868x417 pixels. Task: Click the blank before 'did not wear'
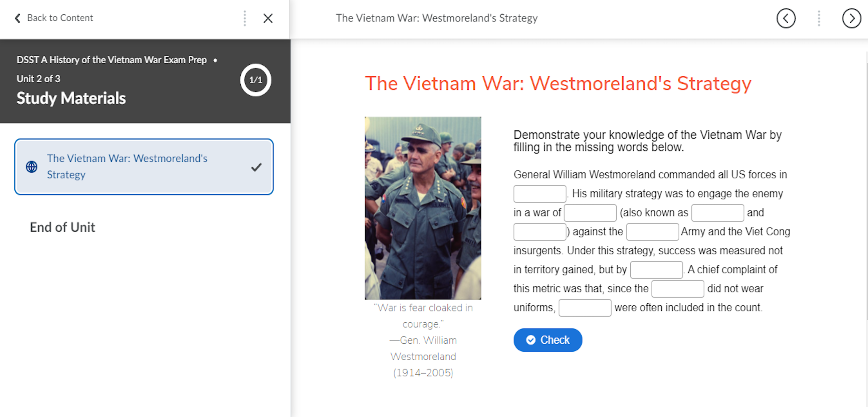click(x=677, y=289)
